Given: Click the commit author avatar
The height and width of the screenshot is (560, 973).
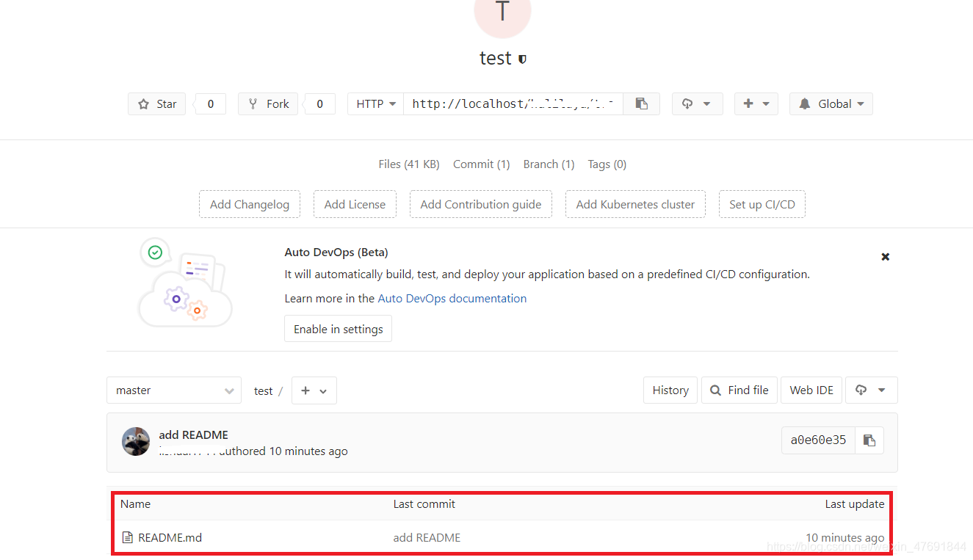Looking at the screenshot, I should coord(136,441).
